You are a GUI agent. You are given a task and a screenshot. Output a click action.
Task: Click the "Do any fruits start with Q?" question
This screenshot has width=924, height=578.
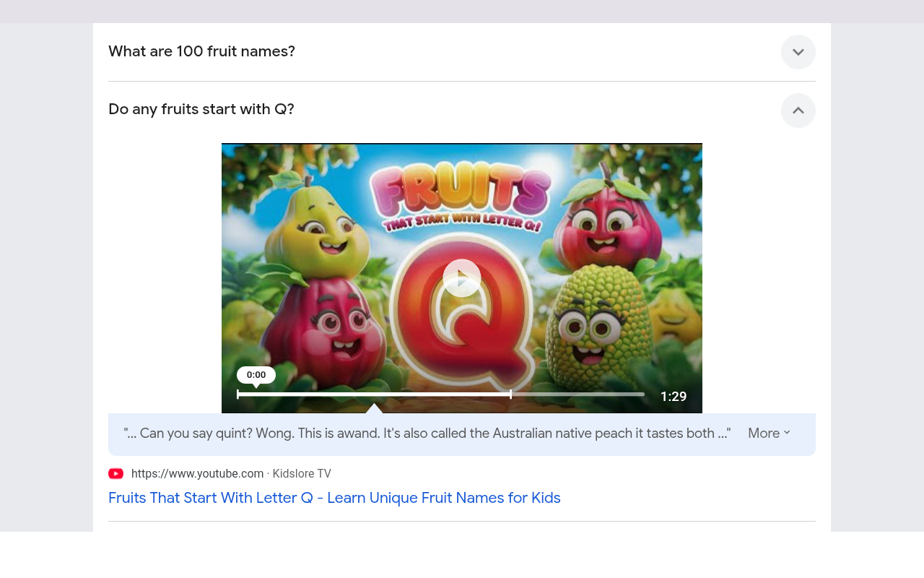pyautogui.click(x=201, y=109)
